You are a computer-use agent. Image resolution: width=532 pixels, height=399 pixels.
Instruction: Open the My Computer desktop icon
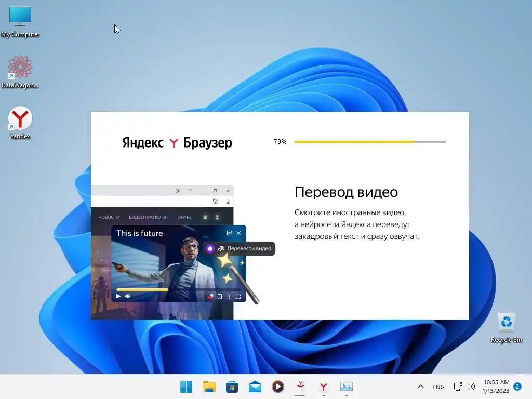point(20,22)
